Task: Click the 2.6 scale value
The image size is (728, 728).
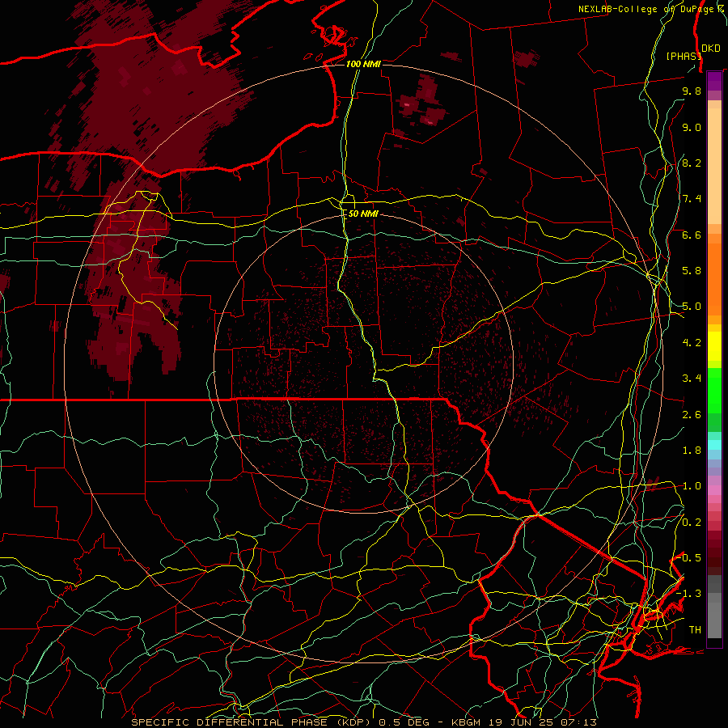Action: pyautogui.click(x=692, y=415)
